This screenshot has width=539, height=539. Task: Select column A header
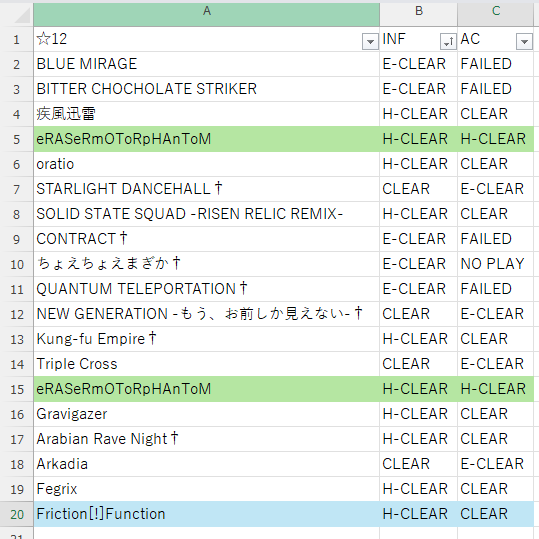pos(207,14)
